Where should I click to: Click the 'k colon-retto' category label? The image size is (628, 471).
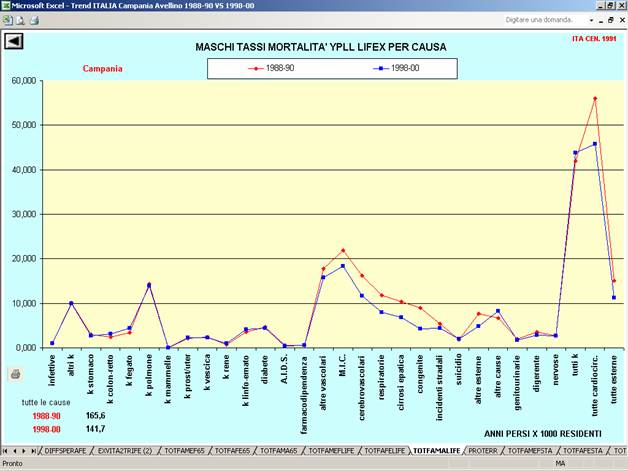[110, 379]
